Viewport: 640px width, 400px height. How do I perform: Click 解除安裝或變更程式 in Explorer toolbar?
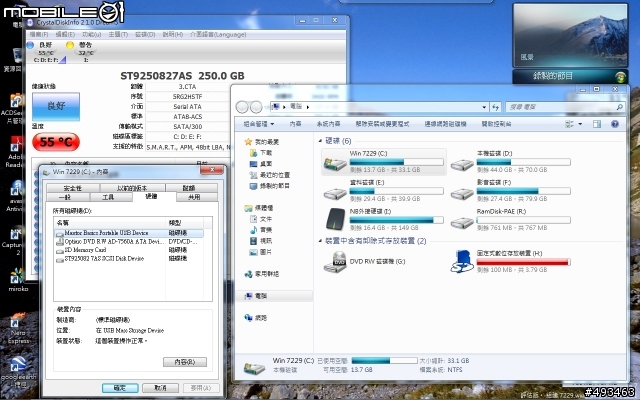(382, 124)
